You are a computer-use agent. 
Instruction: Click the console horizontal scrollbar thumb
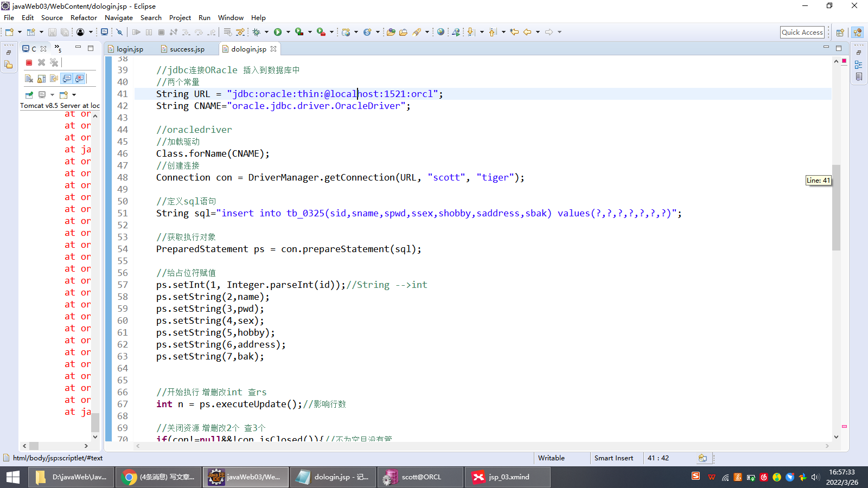34,446
